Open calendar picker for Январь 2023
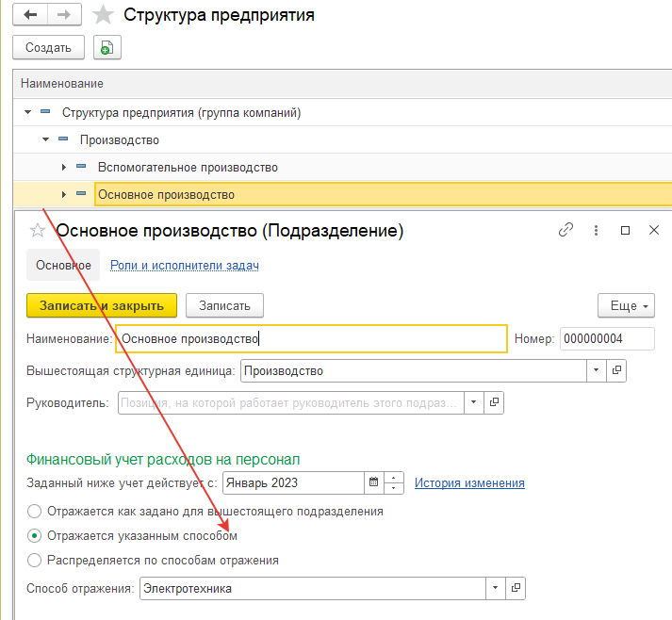Screen dimensions: 672x620 (374, 482)
